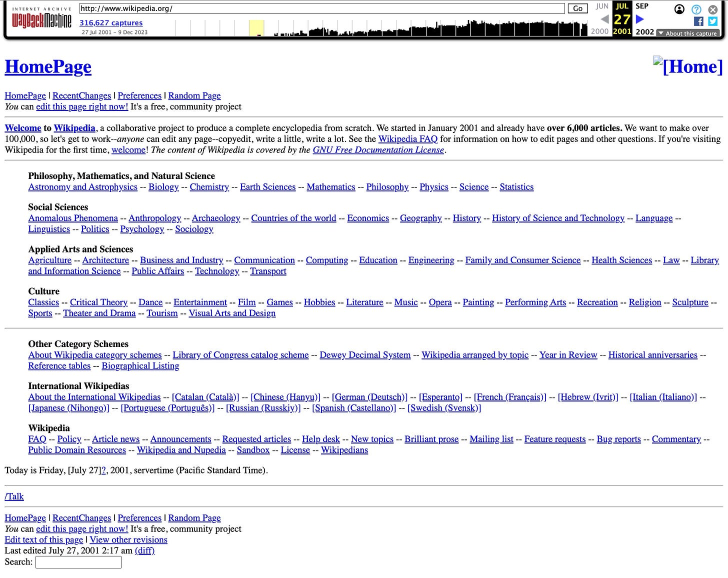The width and height of the screenshot is (728, 578).
Task: Click the Go button
Action: (577, 8)
